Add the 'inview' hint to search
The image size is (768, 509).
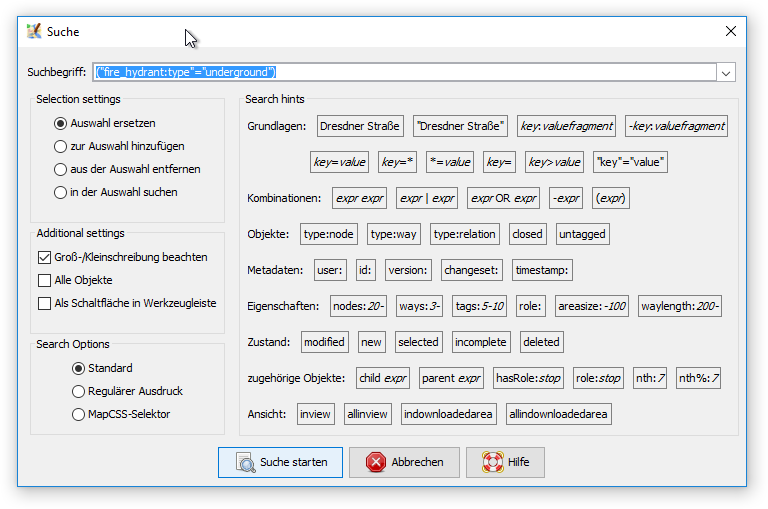[315, 414]
